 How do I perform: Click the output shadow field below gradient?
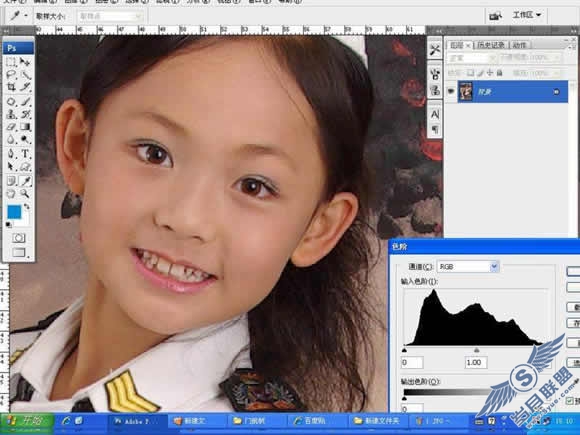click(x=412, y=408)
